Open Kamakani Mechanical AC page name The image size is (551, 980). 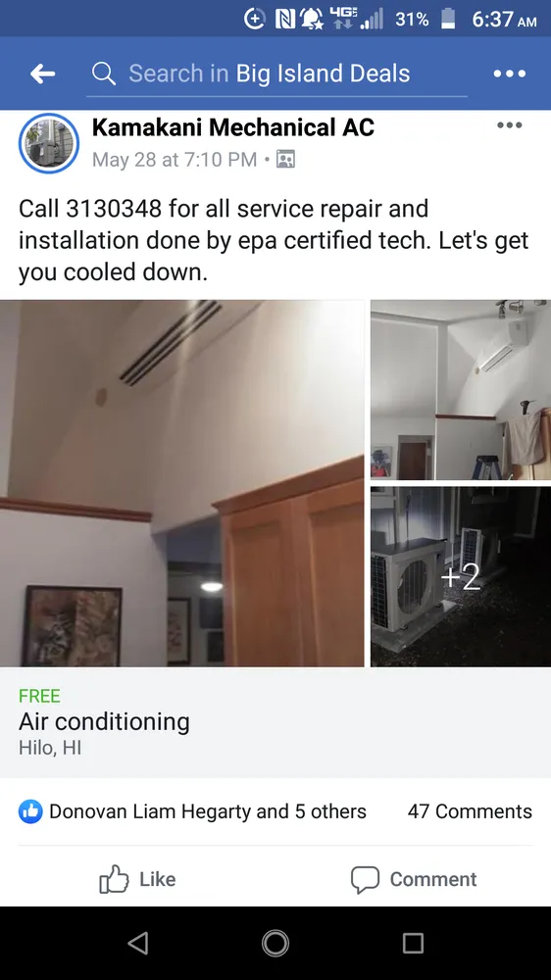(x=232, y=127)
